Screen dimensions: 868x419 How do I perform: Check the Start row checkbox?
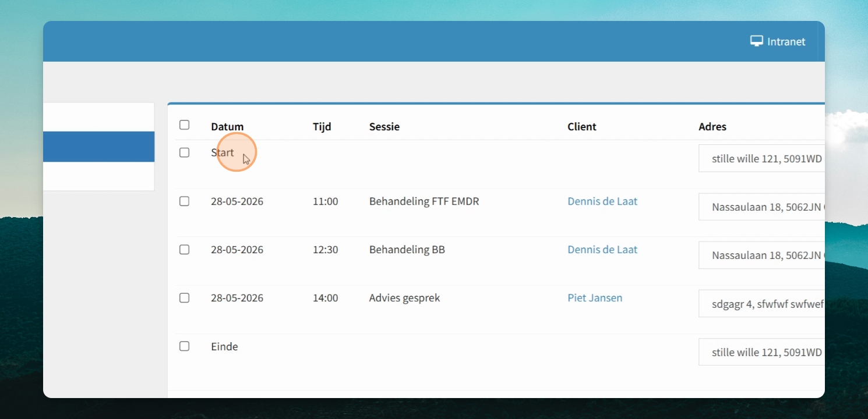(184, 152)
